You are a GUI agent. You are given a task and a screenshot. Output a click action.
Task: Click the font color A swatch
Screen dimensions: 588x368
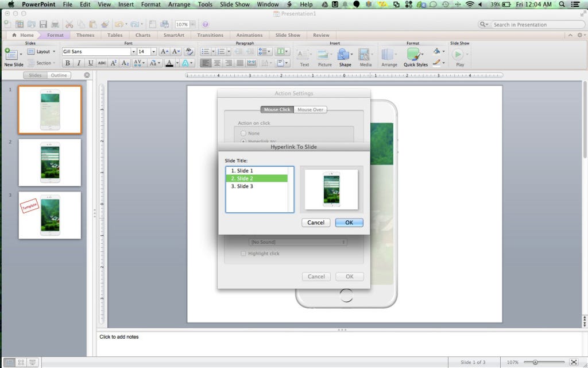pyautogui.click(x=169, y=63)
